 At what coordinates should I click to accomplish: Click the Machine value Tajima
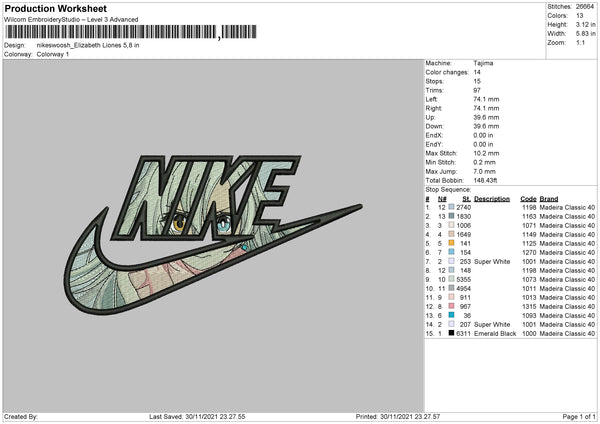(x=483, y=63)
